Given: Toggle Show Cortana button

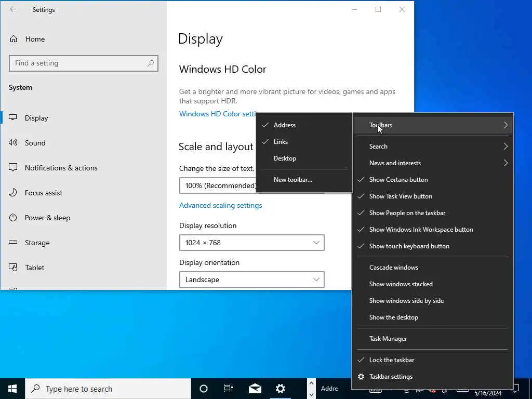Looking at the screenshot, I should 433,180.
